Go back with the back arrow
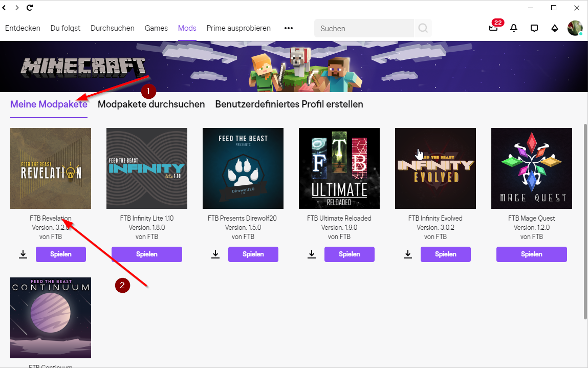Viewport: 588px width, 368px height. (x=4, y=8)
